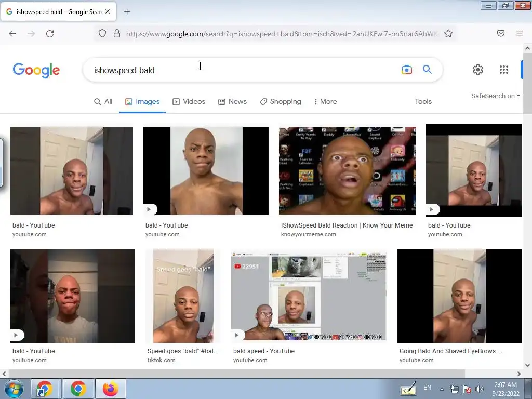Screen dimensions: 532x399
Task: Select the Images tab
Action: click(x=142, y=101)
